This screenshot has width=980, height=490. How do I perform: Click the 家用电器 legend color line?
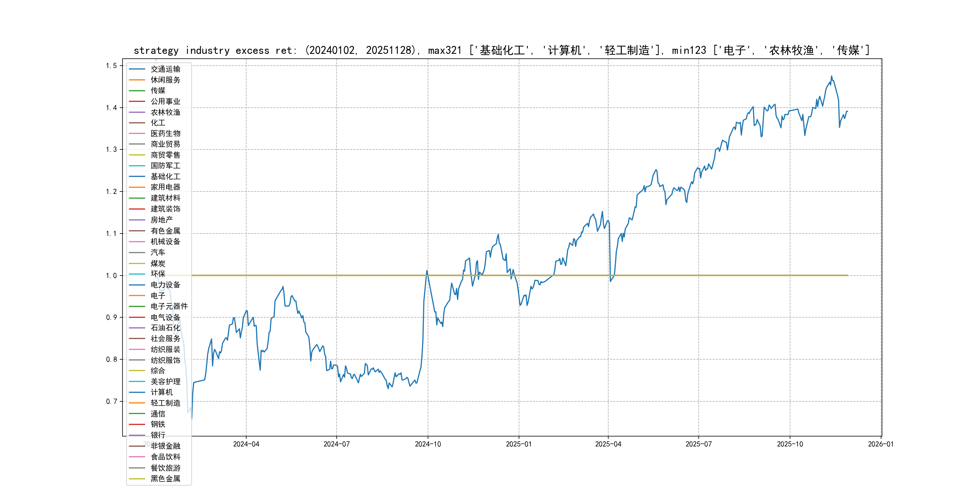coord(137,187)
